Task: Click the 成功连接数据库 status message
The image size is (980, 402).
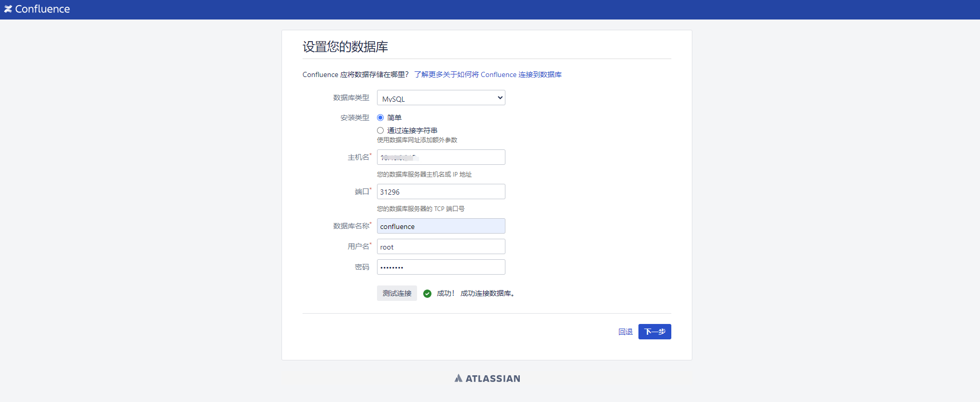Action: [487, 294]
